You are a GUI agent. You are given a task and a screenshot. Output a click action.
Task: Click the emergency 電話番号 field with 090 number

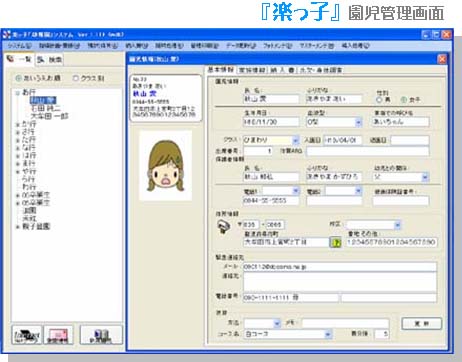pos(290,297)
